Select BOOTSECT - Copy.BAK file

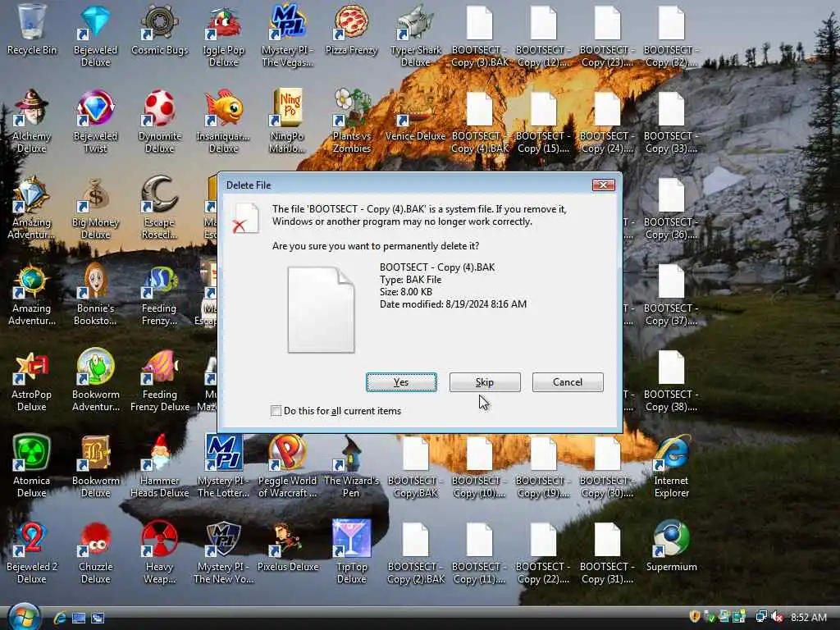[416, 466]
